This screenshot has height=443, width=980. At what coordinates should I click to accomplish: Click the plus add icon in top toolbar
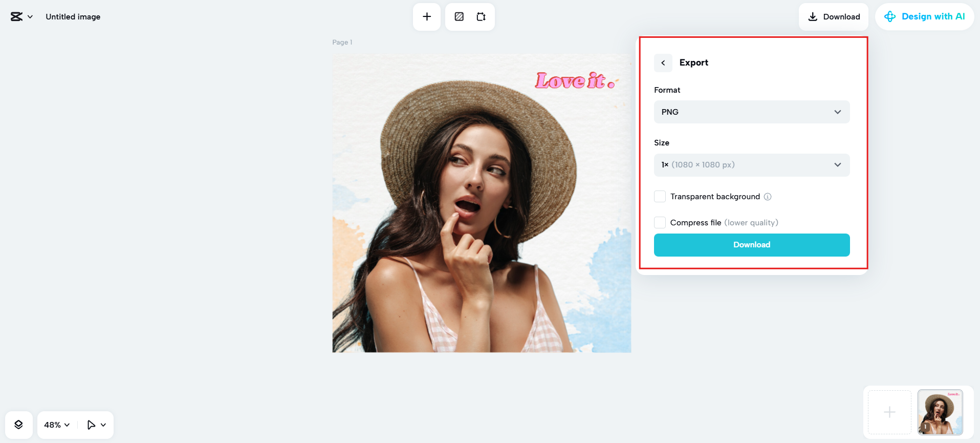coord(427,17)
